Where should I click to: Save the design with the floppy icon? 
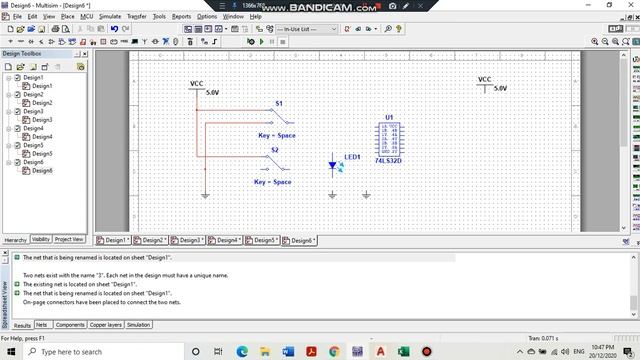[42, 29]
